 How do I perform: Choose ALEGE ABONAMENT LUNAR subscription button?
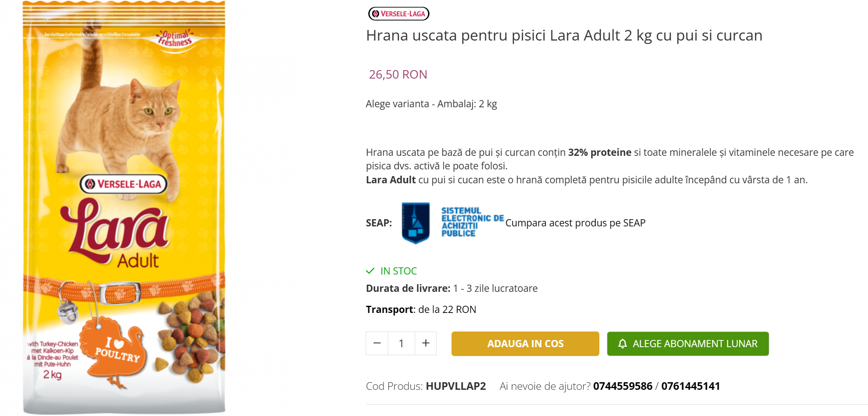[688, 344]
